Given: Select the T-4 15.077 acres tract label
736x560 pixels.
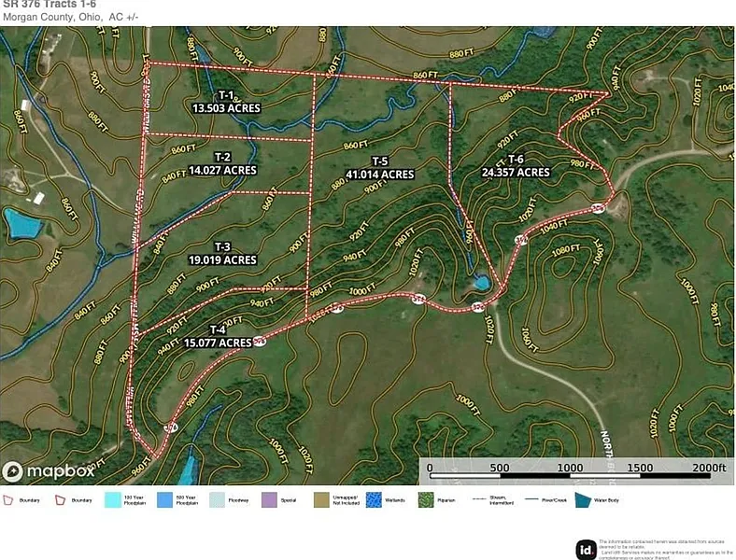Looking at the screenshot, I should click(217, 337).
